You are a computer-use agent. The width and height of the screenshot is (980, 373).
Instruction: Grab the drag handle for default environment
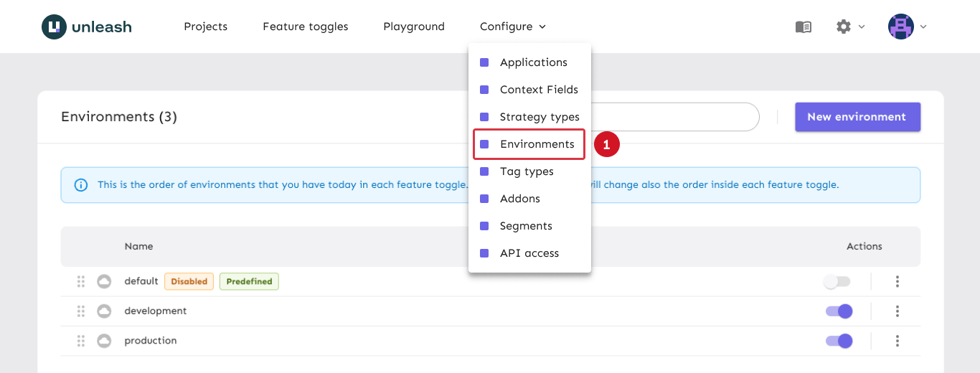[81, 281]
